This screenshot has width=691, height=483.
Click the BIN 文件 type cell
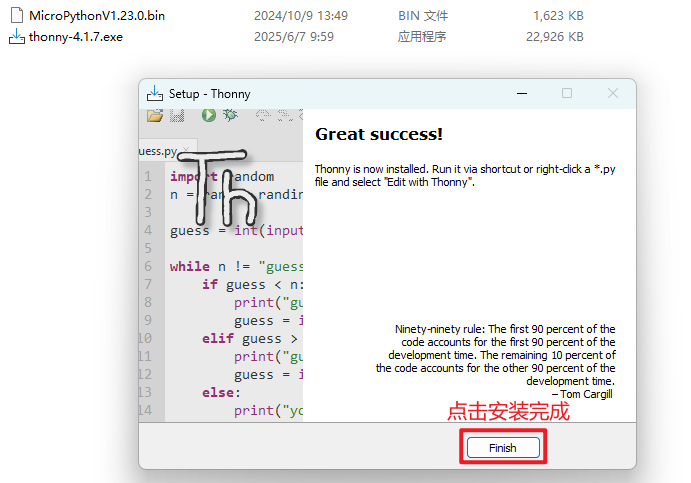[423, 16]
